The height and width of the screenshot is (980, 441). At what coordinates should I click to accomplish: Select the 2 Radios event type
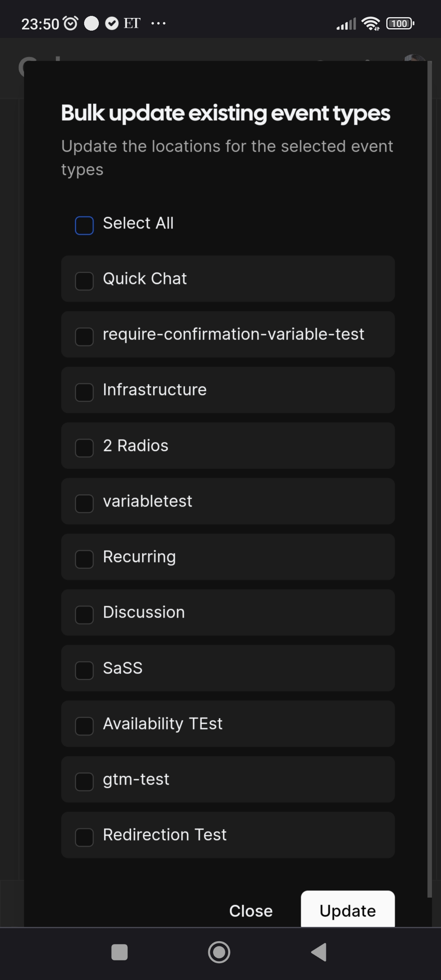click(84, 448)
